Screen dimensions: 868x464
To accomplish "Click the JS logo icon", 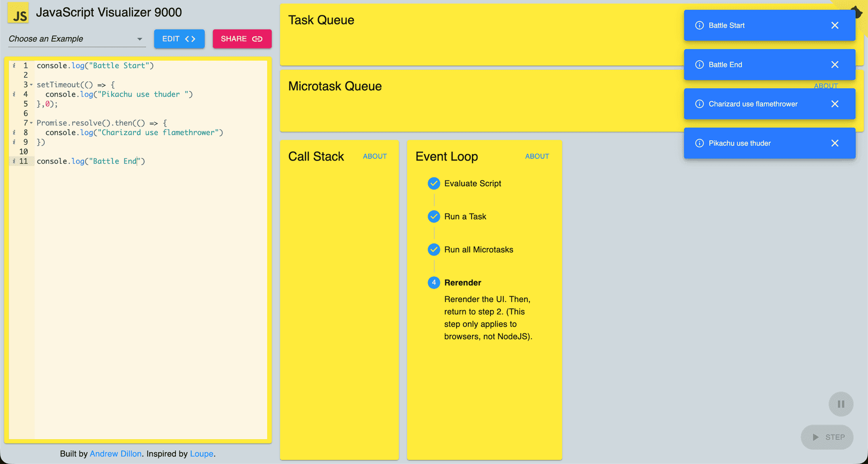I will (x=19, y=13).
